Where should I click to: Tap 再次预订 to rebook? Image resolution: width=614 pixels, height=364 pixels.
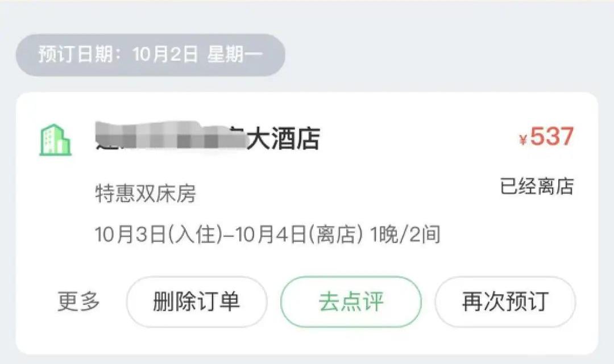(505, 302)
